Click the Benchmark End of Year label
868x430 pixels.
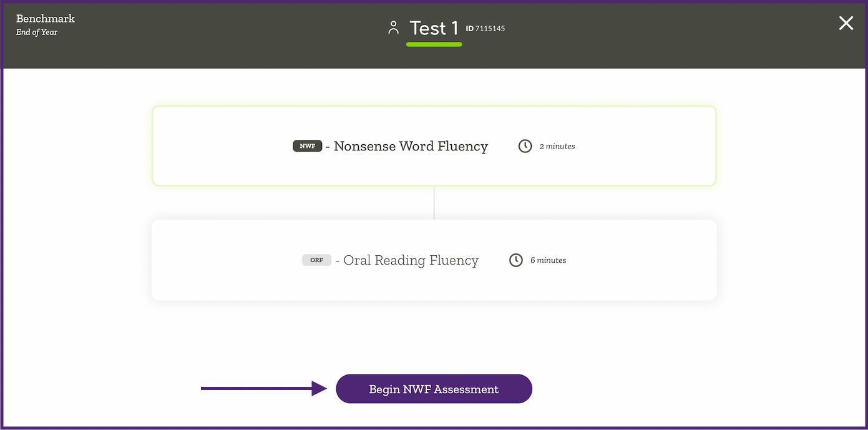pyautogui.click(x=45, y=24)
